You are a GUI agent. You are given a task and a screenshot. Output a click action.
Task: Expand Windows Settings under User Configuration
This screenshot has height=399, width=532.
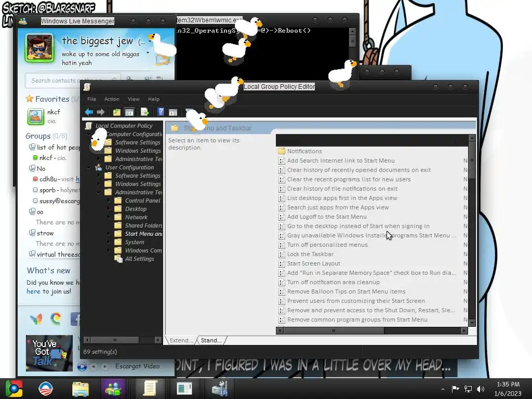(x=99, y=184)
